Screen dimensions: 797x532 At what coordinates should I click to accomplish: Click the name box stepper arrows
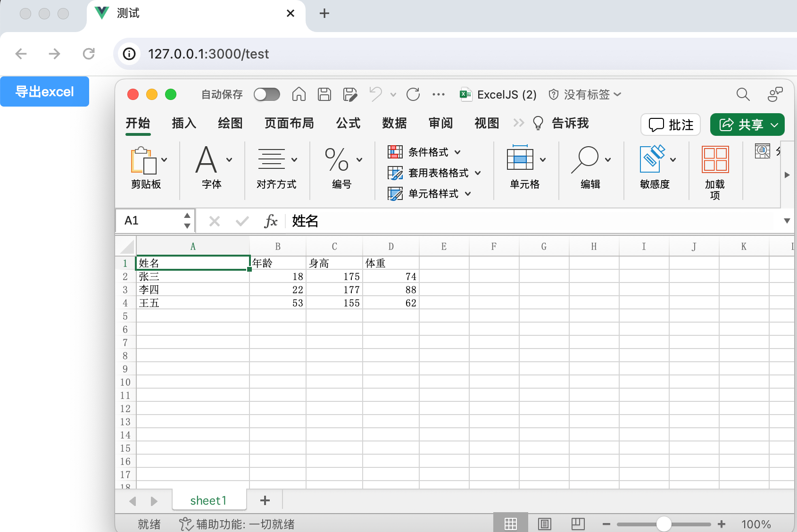(x=187, y=221)
